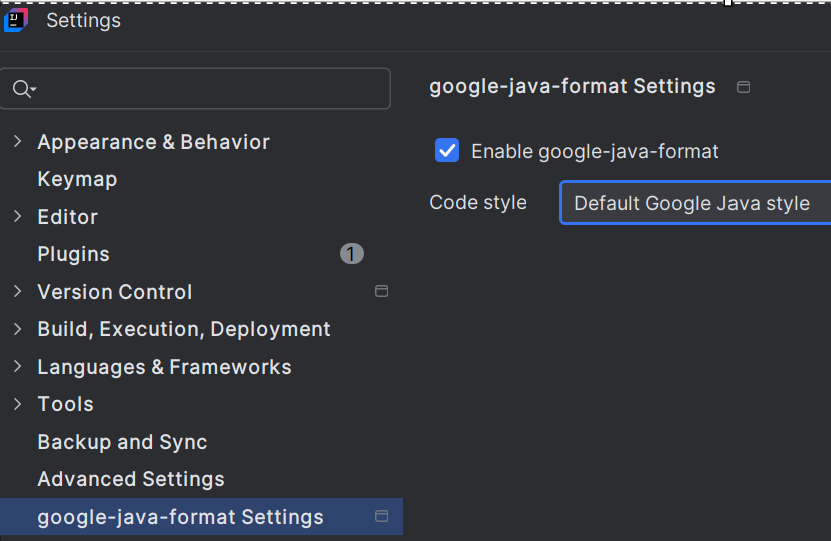
Task: Click project-level icon beside Version Control
Action: [x=381, y=292]
